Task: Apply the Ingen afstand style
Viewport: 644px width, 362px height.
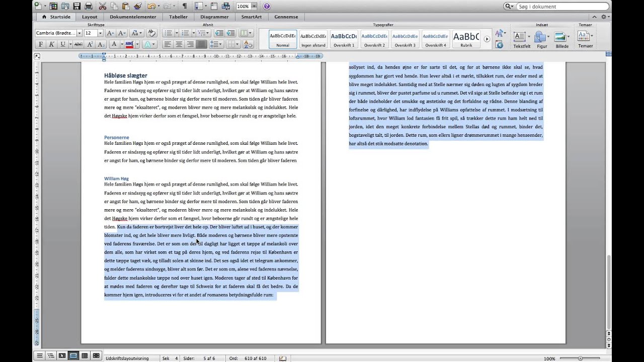Action: tap(313, 39)
